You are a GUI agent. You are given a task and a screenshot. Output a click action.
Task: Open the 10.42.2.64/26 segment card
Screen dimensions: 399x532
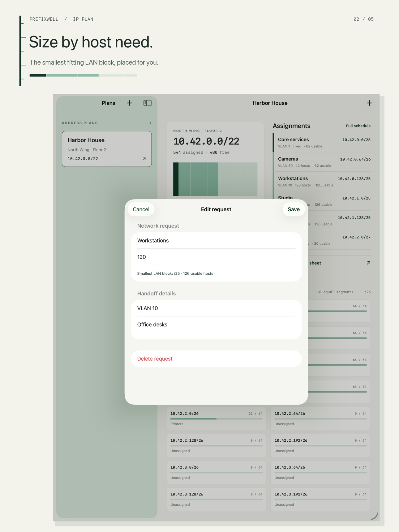320,418
